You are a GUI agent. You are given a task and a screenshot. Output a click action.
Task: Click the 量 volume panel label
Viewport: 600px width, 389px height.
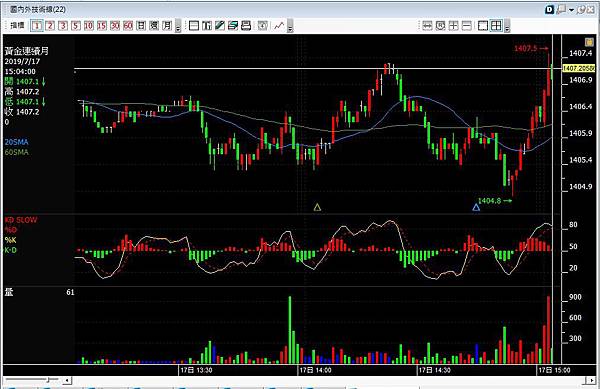9,292
